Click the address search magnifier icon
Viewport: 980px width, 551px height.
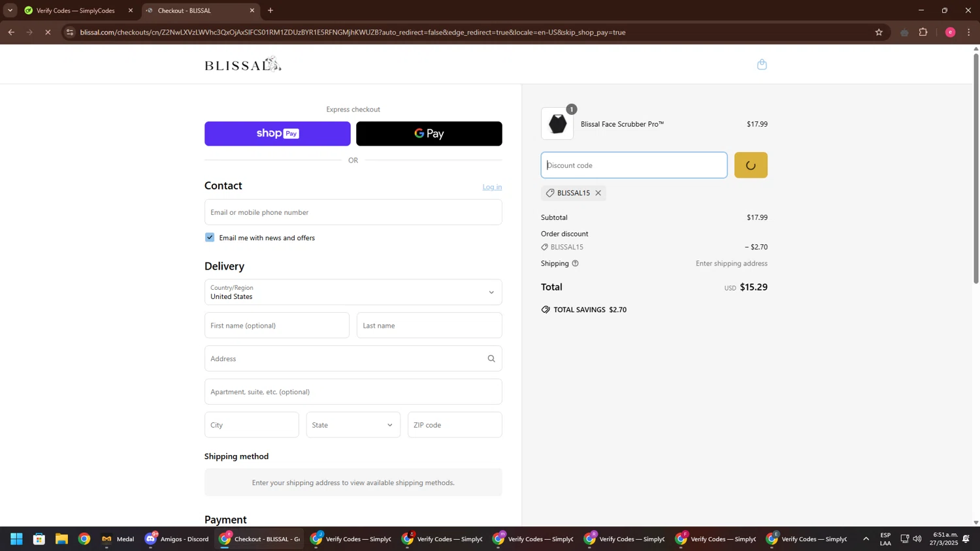491,358
